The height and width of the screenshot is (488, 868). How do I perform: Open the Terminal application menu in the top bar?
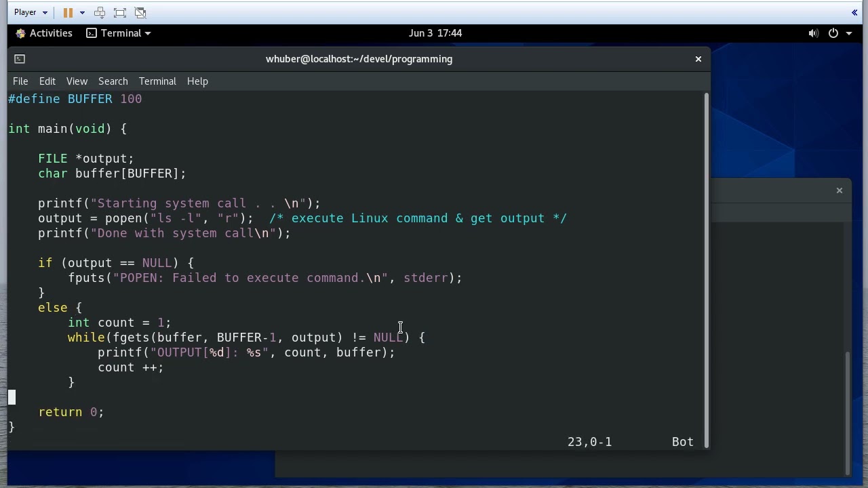pos(119,33)
